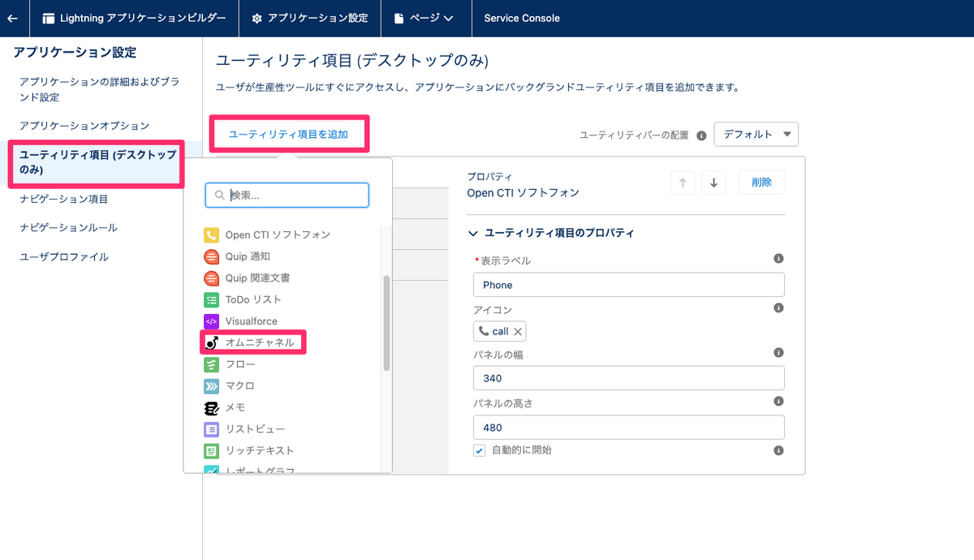Show info tooltip for パネルの高さ
The width and height of the screenshot is (974, 560).
[x=778, y=402]
